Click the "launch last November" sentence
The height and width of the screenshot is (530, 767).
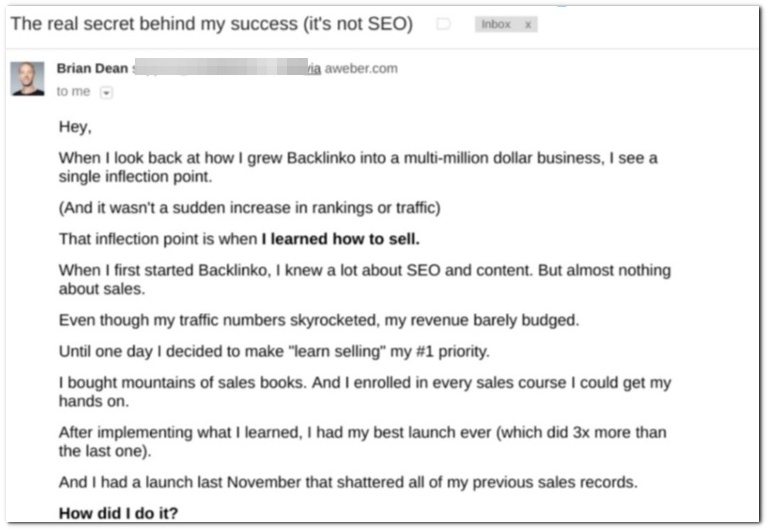(347, 482)
